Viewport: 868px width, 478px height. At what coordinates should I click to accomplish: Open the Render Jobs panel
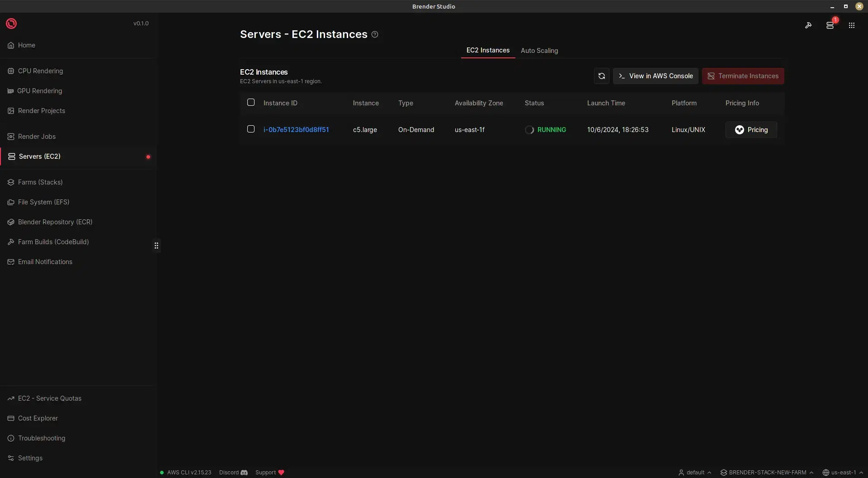pyautogui.click(x=36, y=136)
